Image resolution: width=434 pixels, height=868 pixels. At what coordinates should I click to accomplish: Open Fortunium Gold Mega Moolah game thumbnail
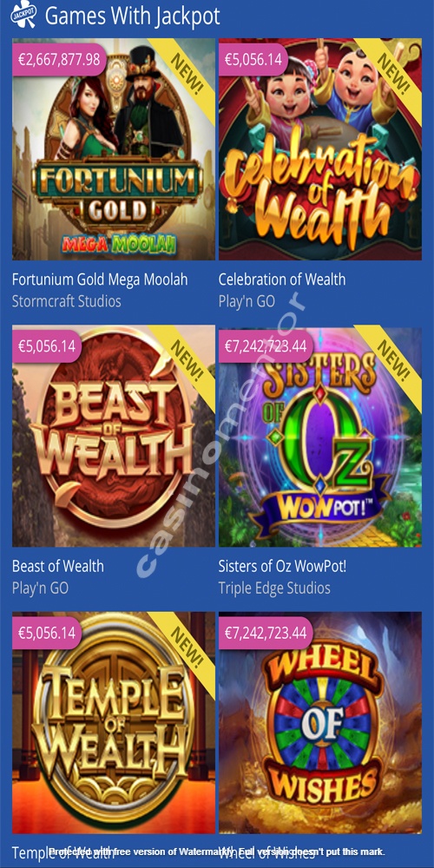tap(114, 149)
